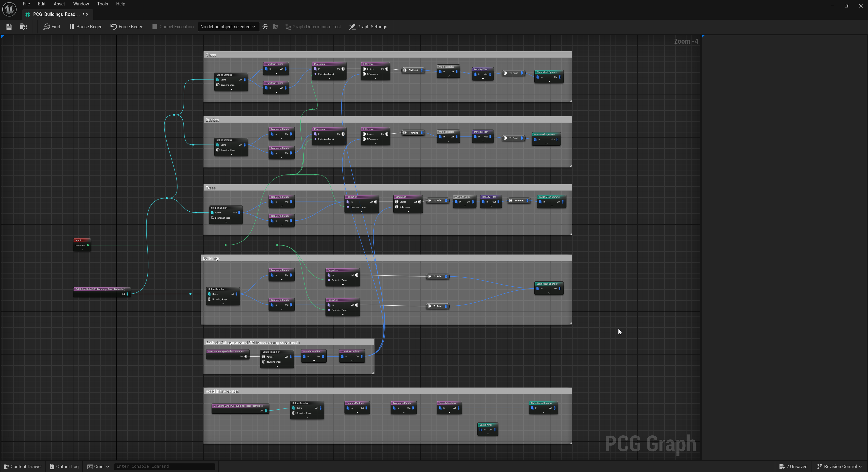Click the Save graph icon

(x=8, y=27)
